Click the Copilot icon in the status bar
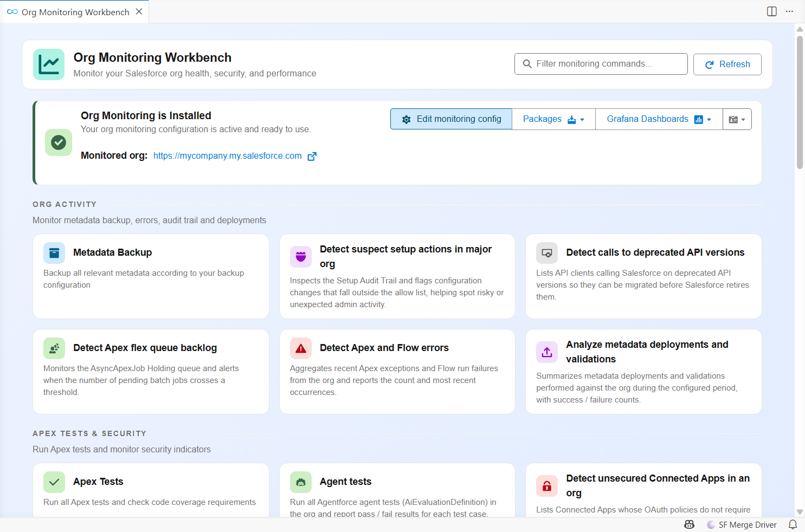805x532 pixels. pos(690,524)
